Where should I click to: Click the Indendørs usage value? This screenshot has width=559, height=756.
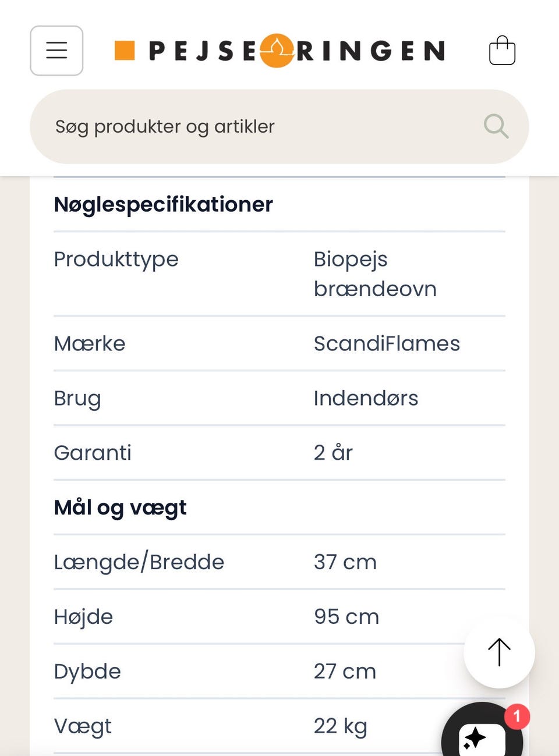366,398
